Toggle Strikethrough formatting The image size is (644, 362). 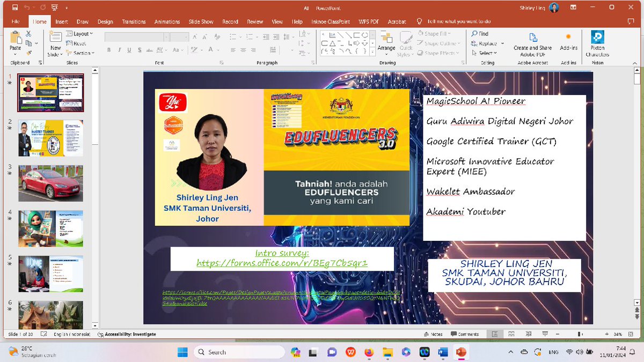149,50
